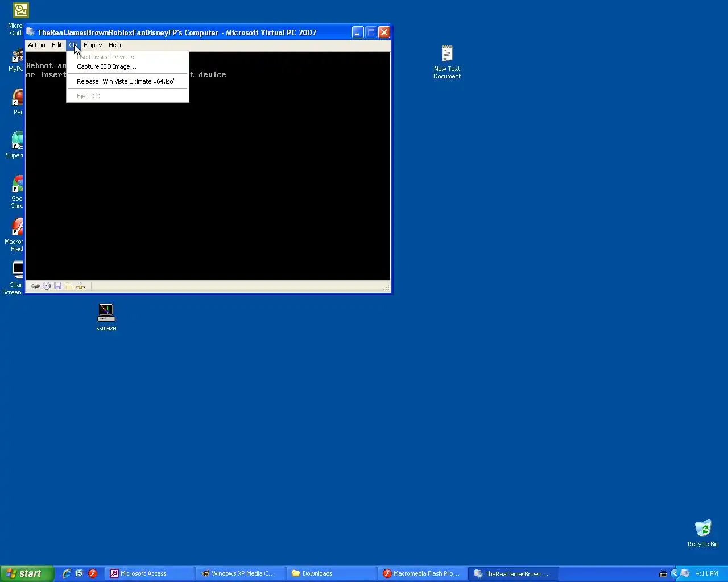Click the Virtual PC title bar icon
Screen dimensions: 728x582
click(31, 32)
